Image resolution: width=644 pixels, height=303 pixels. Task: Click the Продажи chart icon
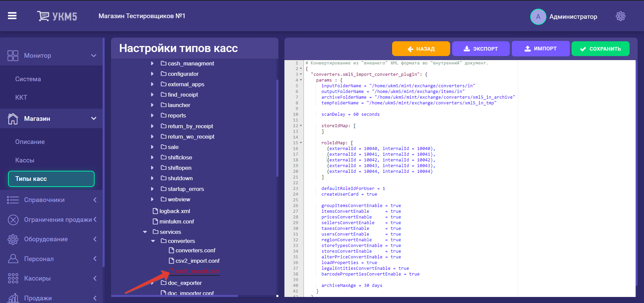13,298
